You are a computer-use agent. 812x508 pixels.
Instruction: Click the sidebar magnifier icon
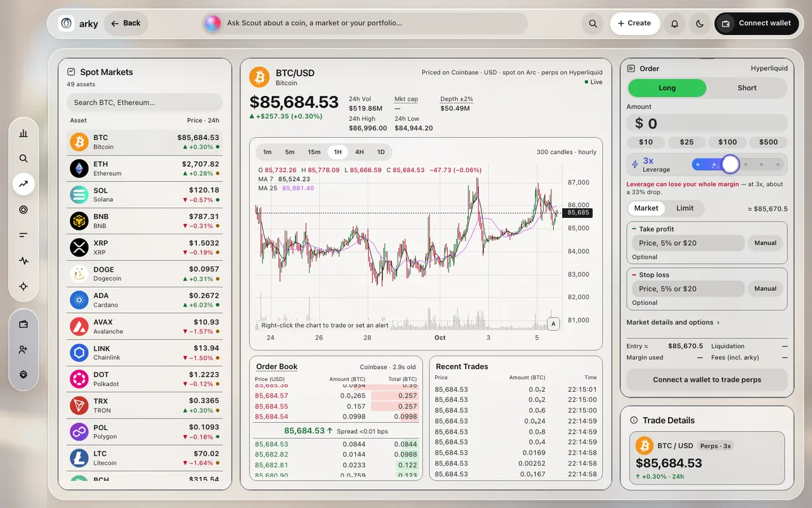click(23, 159)
